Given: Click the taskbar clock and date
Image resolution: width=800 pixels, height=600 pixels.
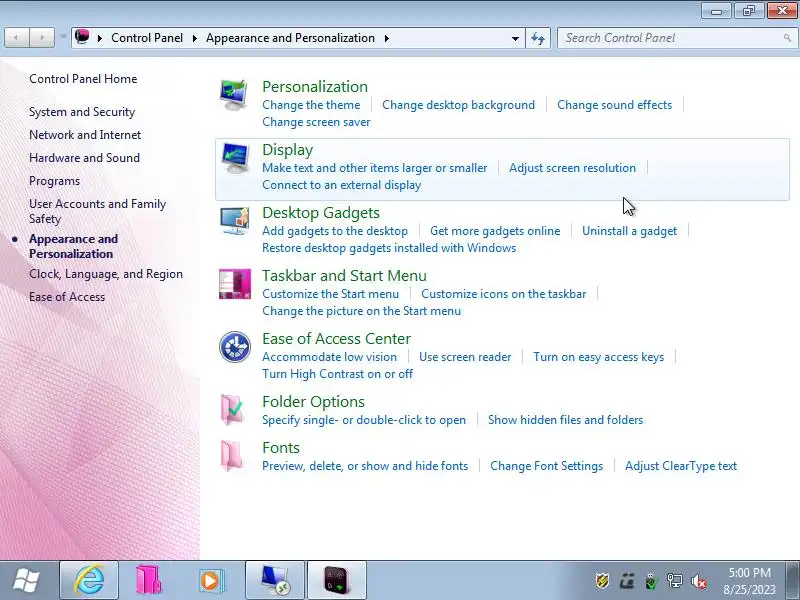Looking at the screenshot, I should pyautogui.click(x=749, y=581).
